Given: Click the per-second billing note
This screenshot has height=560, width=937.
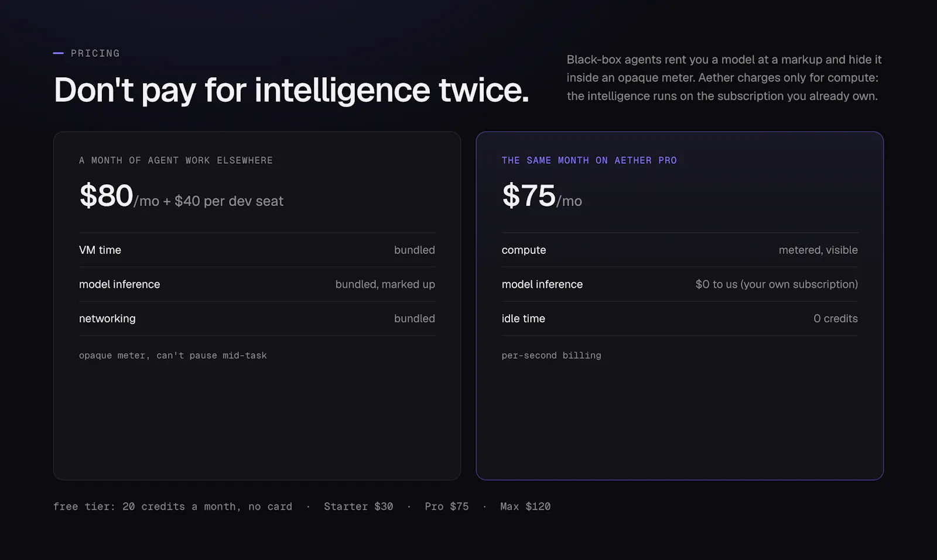Looking at the screenshot, I should tap(551, 355).
